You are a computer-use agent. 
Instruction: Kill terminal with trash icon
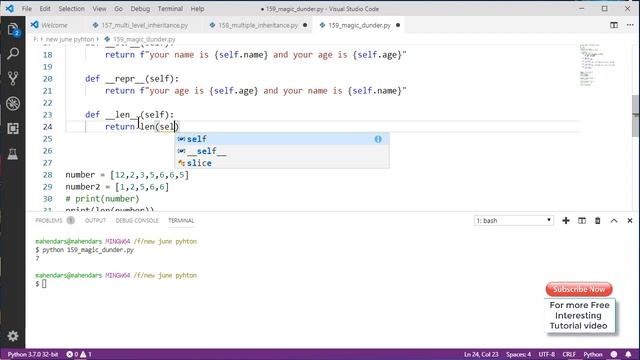(598, 220)
